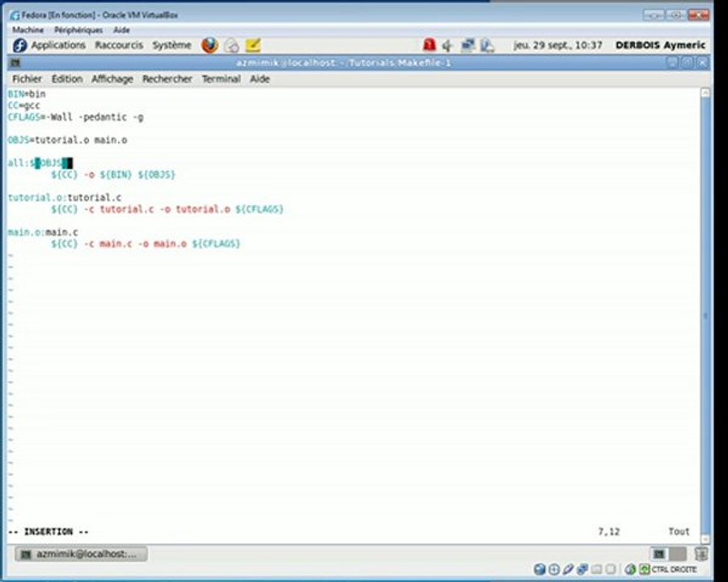Minimize the terminal window
This screenshot has height=582, width=728.
(x=672, y=63)
